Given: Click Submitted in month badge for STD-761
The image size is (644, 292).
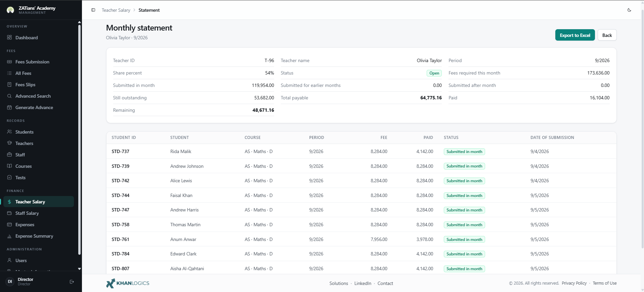Looking at the screenshot, I should (464, 239).
